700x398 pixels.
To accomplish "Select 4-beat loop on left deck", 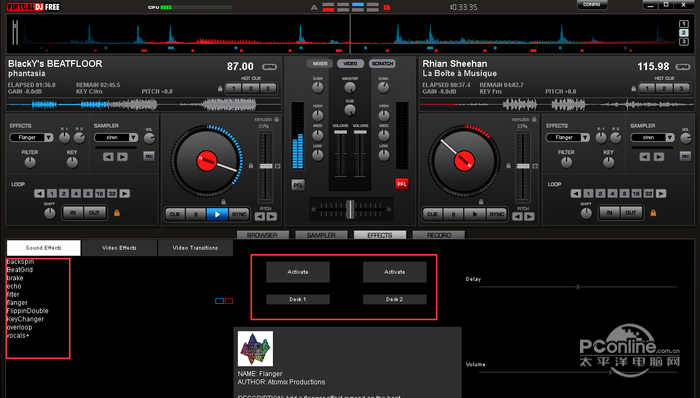I will (76, 193).
